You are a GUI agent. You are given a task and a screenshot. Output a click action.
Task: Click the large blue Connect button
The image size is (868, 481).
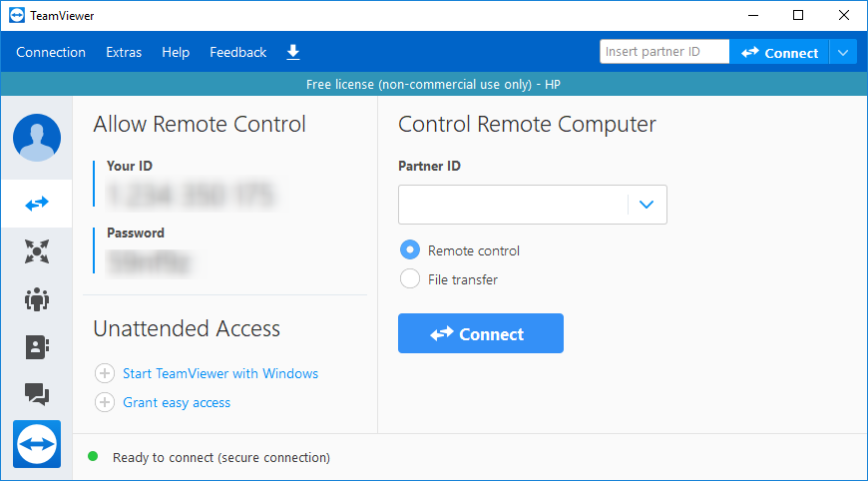(x=480, y=334)
